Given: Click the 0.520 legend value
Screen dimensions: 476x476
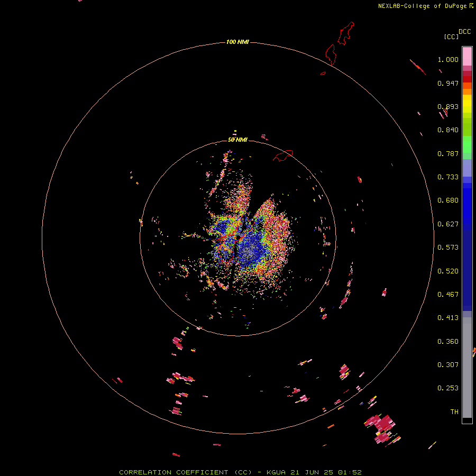Looking at the screenshot, I should point(448,271).
